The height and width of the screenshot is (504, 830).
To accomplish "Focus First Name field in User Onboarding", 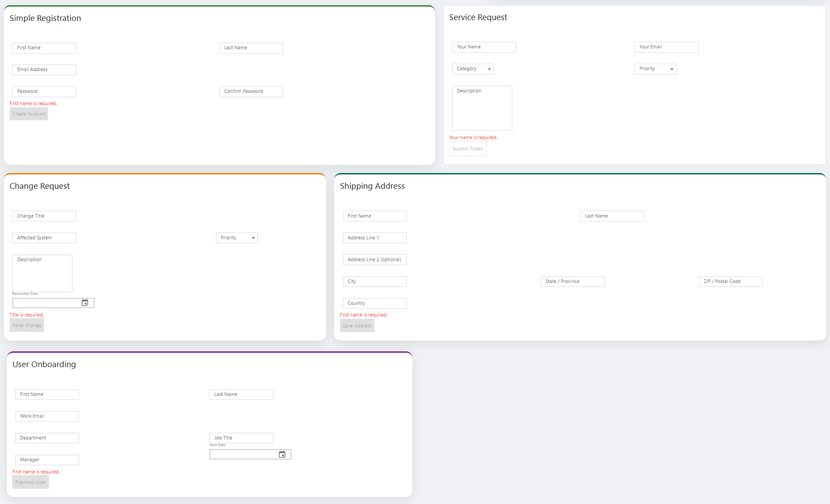I will [x=47, y=395].
